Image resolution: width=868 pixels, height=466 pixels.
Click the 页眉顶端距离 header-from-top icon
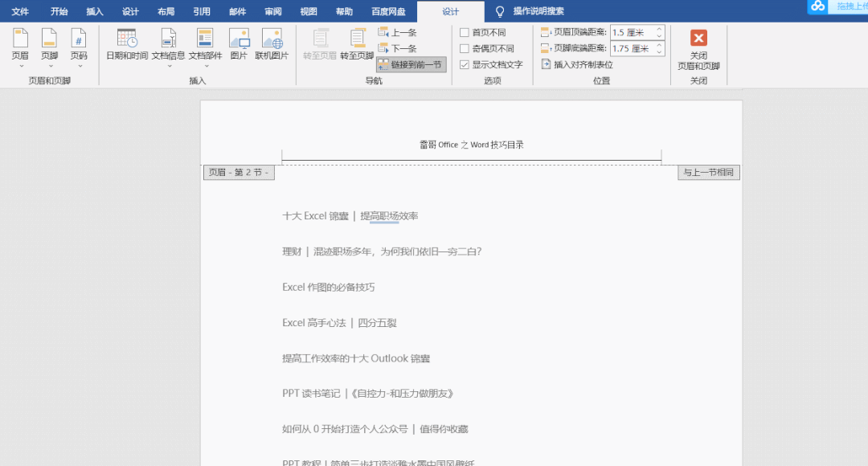[545, 32]
